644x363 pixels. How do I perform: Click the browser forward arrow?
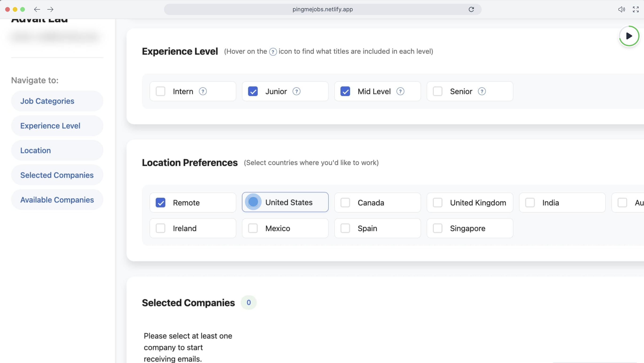coord(50,9)
